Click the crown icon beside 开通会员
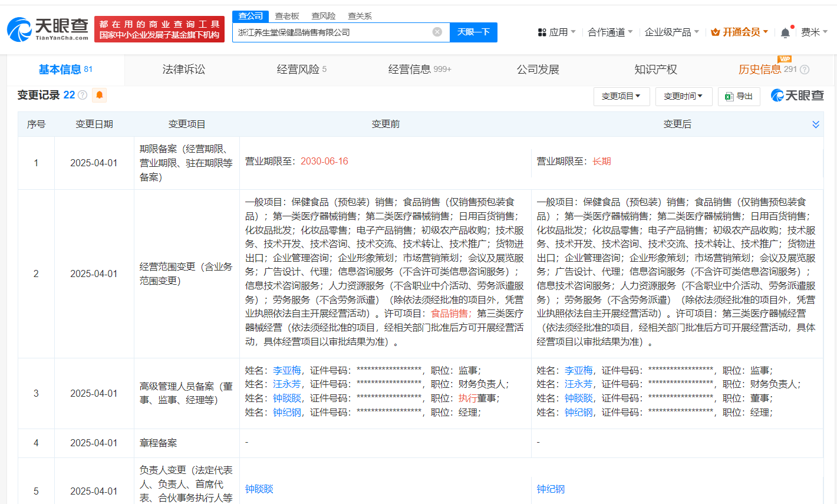This screenshot has height=504, width=837. pyautogui.click(x=715, y=32)
